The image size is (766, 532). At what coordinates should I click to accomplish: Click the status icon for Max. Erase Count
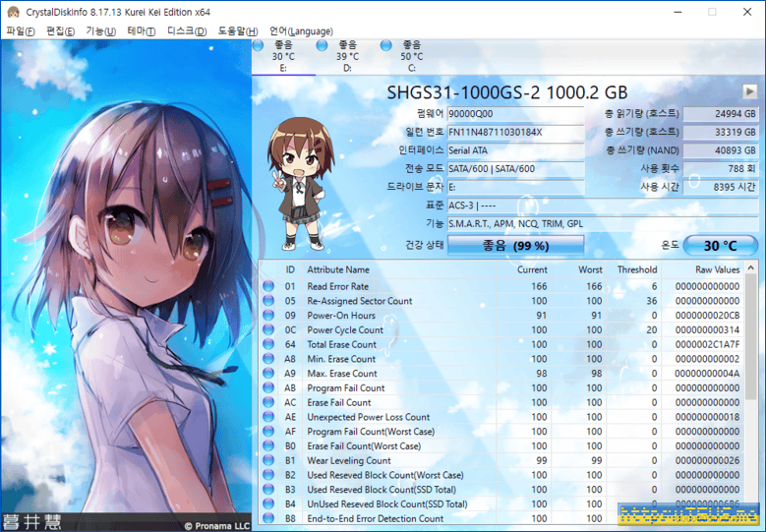click(x=268, y=374)
